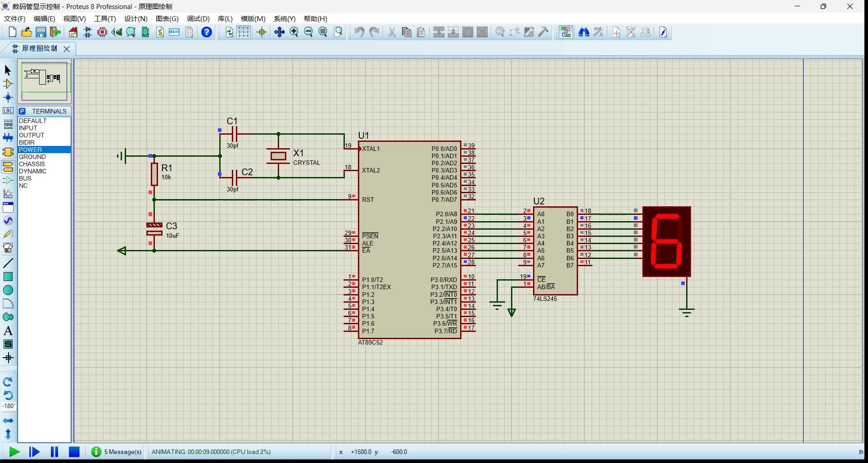868x463 pixels.
Task: Select the Junction dot mode tool
Action: click(8, 97)
